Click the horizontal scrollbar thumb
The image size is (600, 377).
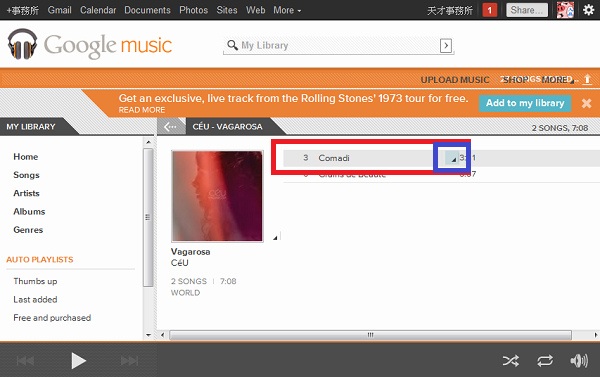pos(370,335)
